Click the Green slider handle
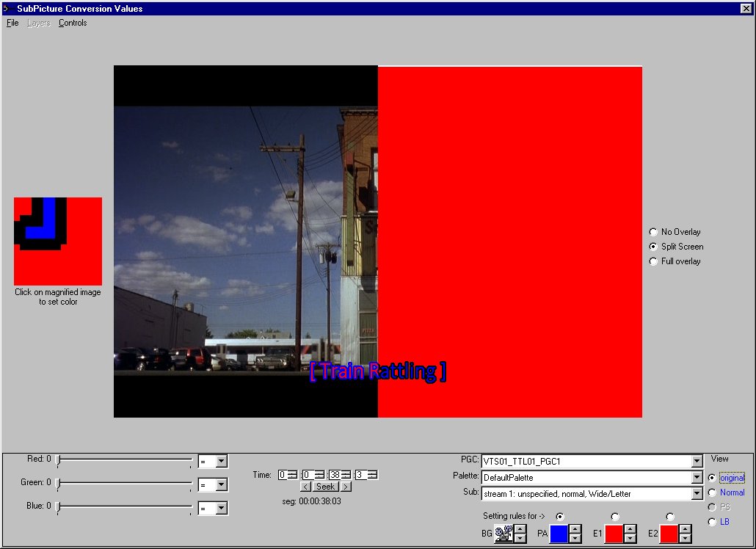Screen dimensions: 756x549 (59, 483)
